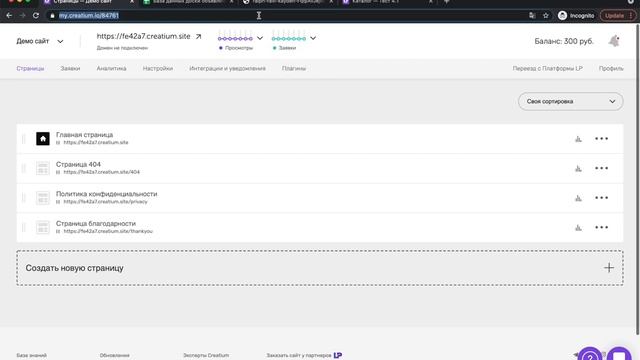The height and width of the screenshot is (360, 640).
Task: Click plus icon in Создать новую страницу
Action: click(609, 268)
